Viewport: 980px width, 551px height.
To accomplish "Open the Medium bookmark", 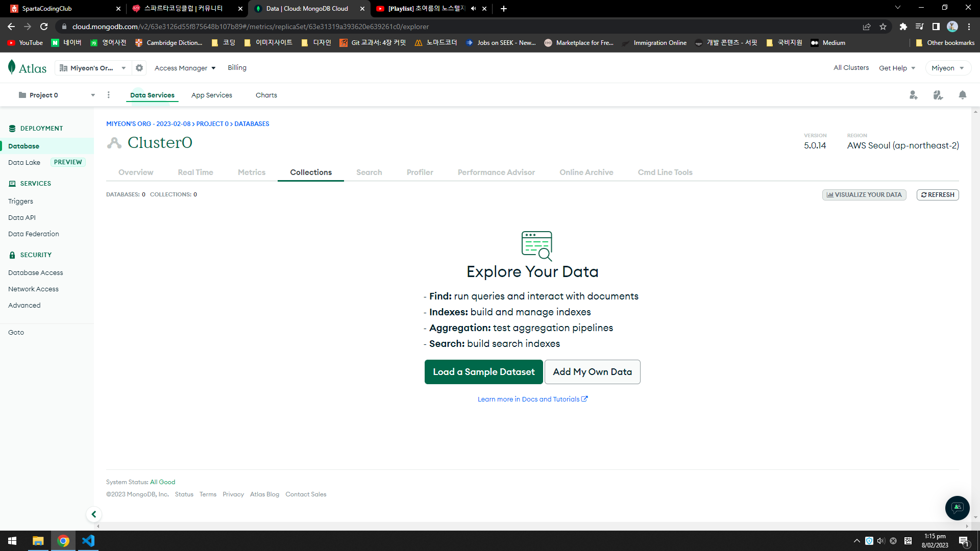I will click(828, 43).
